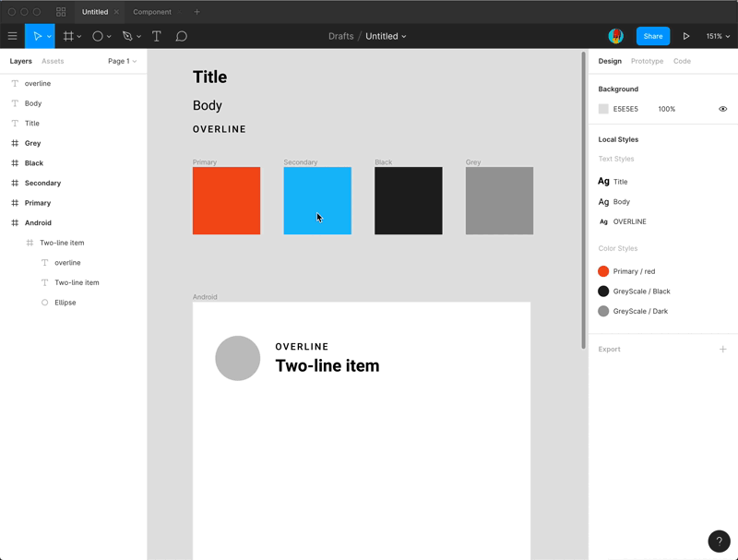The width and height of the screenshot is (738, 560).
Task: Switch to the Component file tab
Action: (x=152, y=12)
